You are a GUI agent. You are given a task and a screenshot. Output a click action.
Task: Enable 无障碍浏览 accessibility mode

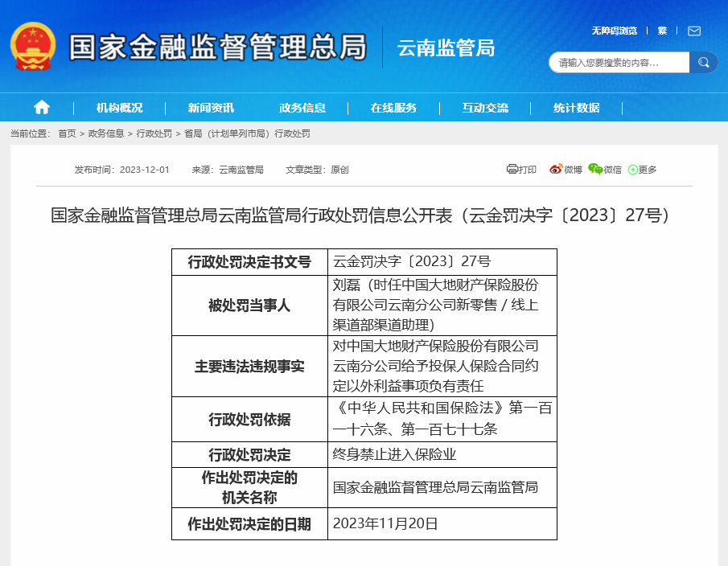click(x=614, y=31)
